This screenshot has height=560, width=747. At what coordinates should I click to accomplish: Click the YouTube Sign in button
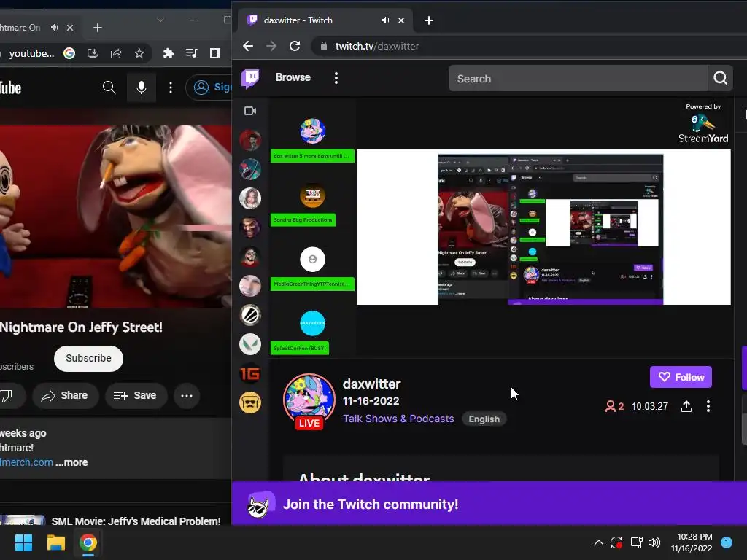(x=209, y=87)
